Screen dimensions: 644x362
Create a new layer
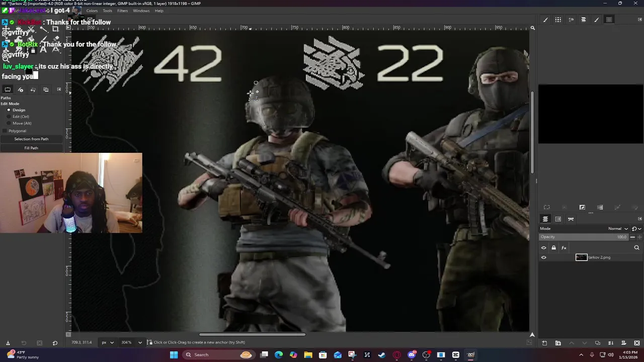point(544,343)
